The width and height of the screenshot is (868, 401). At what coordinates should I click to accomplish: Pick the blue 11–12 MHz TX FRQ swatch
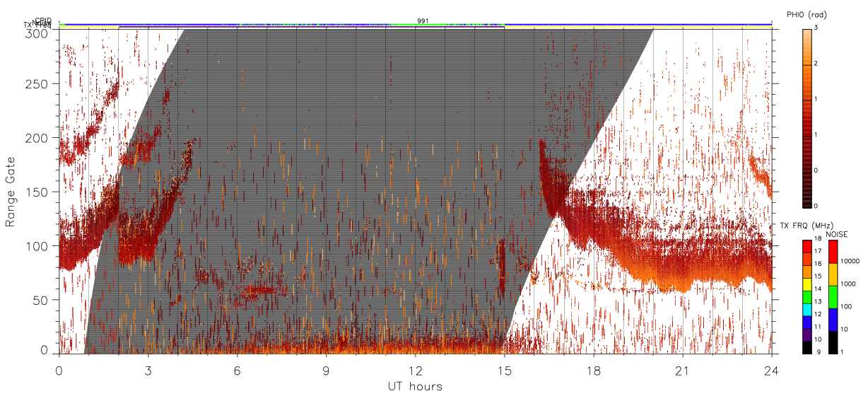pos(807,321)
